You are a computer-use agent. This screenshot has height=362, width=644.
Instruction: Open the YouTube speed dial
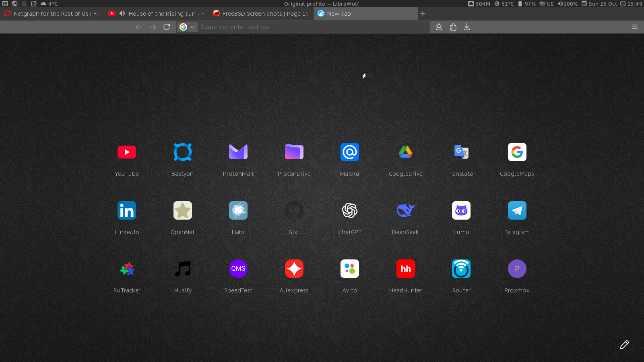pyautogui.click(x=127, y=152)
